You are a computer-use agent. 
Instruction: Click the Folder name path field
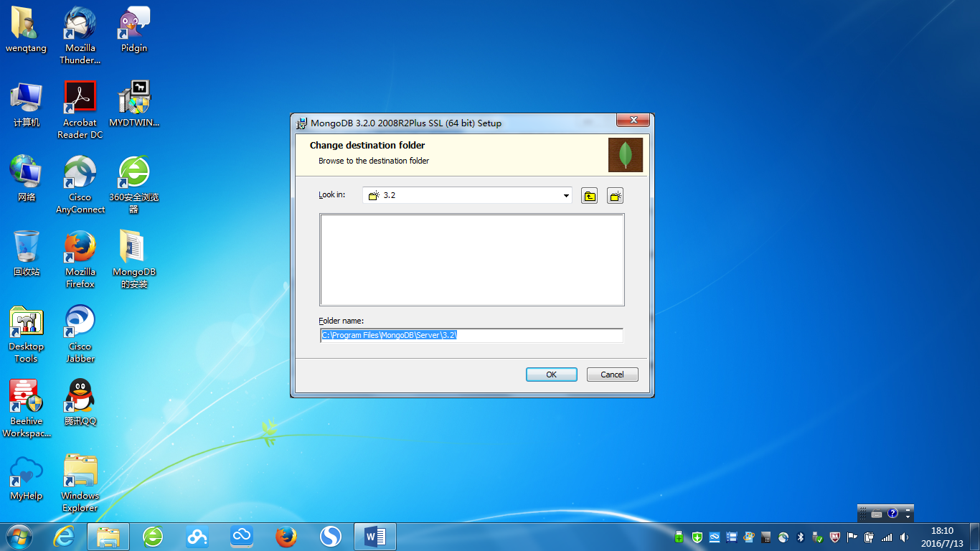point(471,335)
